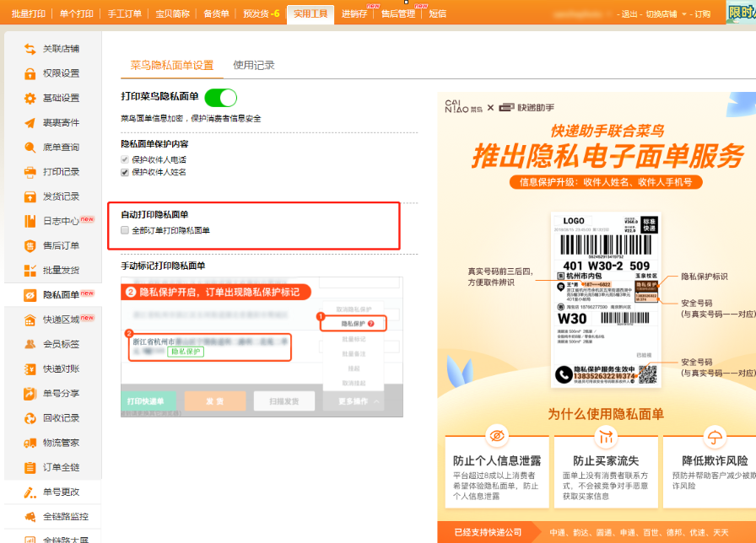This screenshot has height=543, width=756.
Task: Click the 菜鸟面单信息加密 description text
Action: coord(191,118)
